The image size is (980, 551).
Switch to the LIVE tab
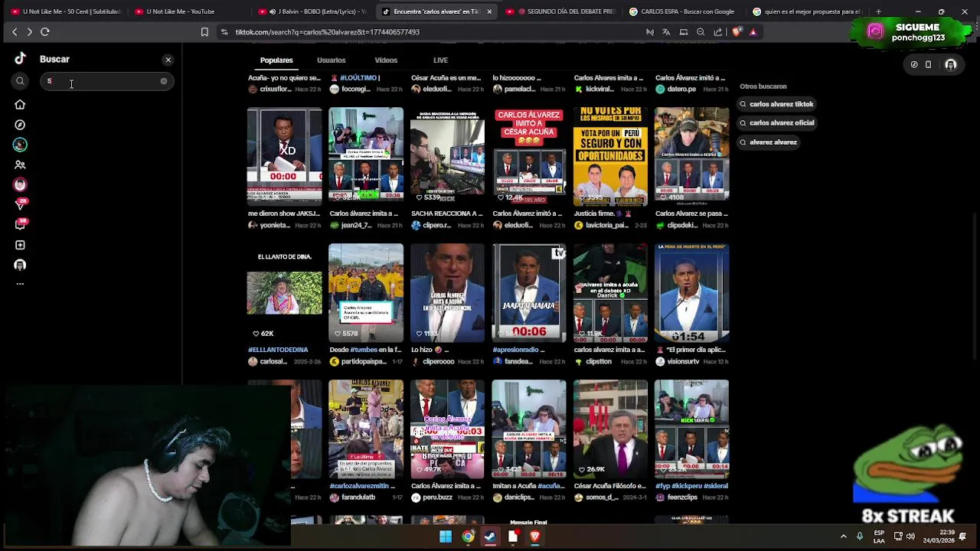click(x=440, y=60)
